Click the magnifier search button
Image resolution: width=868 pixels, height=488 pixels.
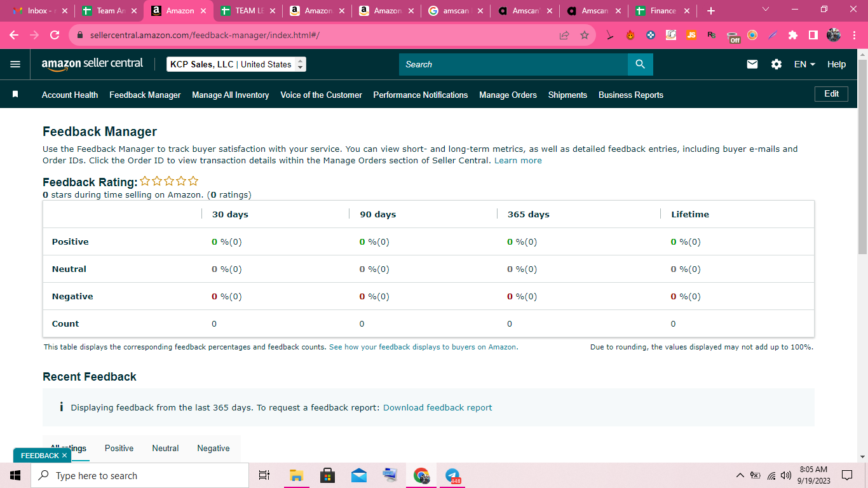click(x=640, y=64)
